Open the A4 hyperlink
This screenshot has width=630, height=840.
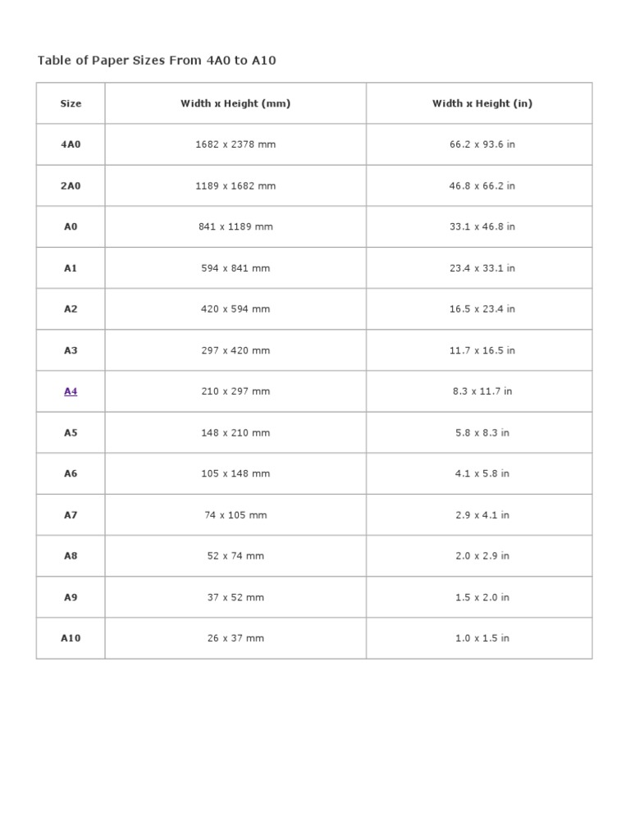click(x=71, y=391)
